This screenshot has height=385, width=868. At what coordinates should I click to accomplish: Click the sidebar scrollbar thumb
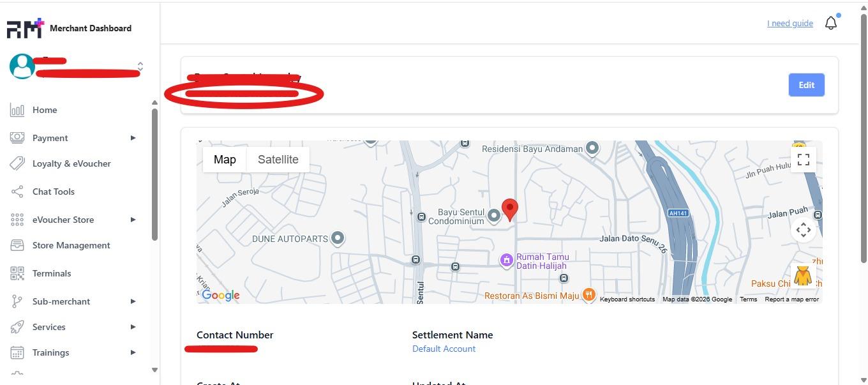[154, 174]
